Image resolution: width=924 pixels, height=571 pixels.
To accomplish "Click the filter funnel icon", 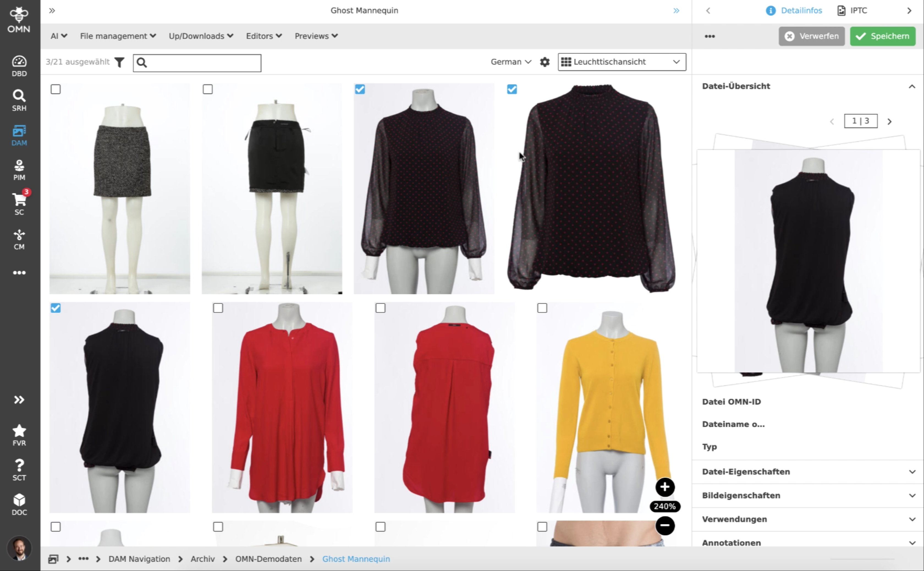I will (119, 62).
